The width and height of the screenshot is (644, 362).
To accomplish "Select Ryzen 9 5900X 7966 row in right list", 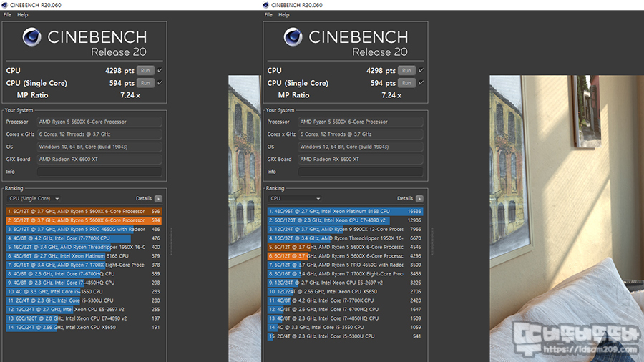I will click(345, 230).
